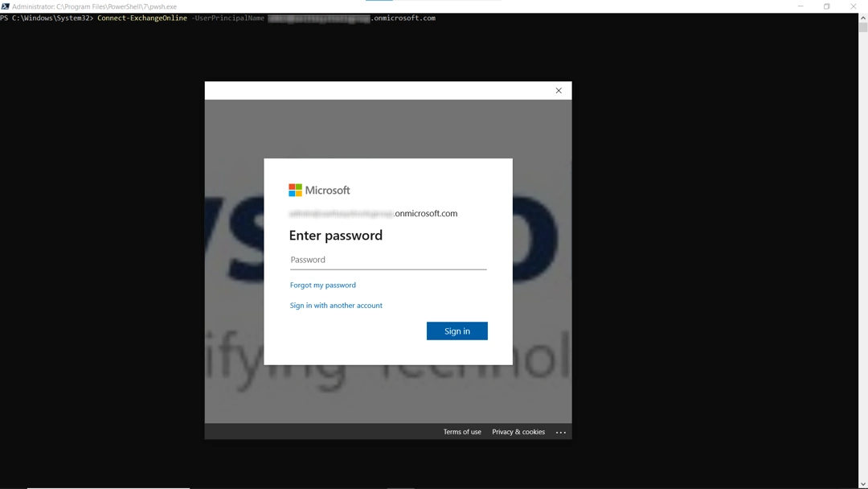
Task: Click the PS C:\Windows\System32> prompt
Action: click(x=47, y=18)
